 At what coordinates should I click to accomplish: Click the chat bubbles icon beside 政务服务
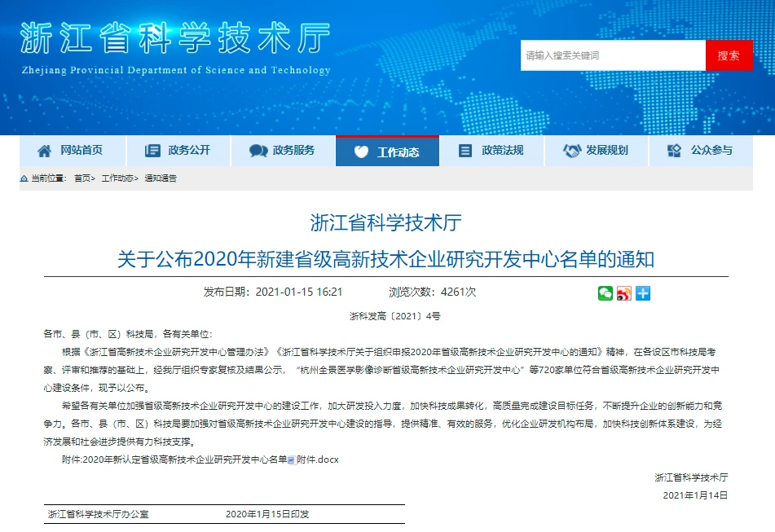pyautogui.click(x=258, y=151)
